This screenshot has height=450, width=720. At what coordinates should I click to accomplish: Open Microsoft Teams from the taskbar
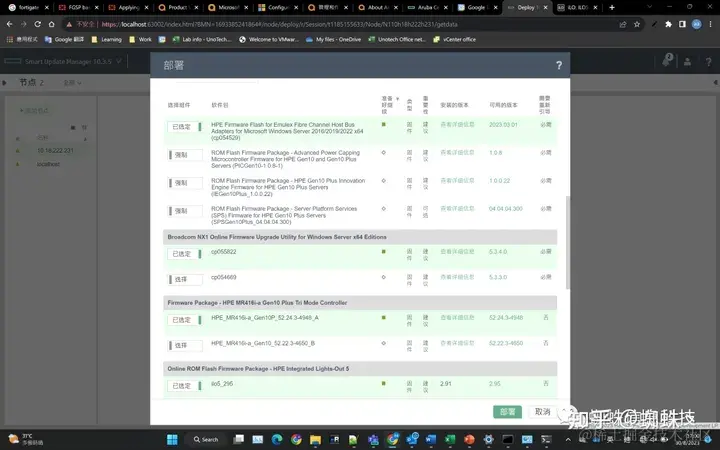[373, 439]
